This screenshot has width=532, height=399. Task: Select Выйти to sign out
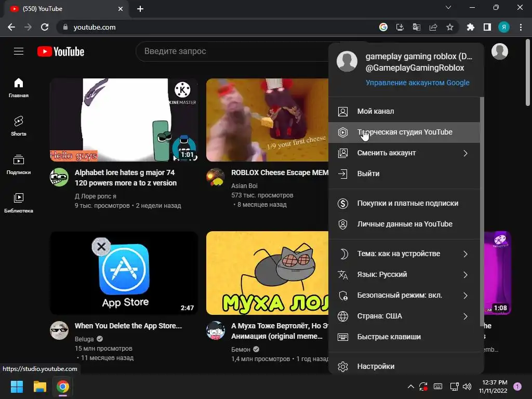point(404,174)
